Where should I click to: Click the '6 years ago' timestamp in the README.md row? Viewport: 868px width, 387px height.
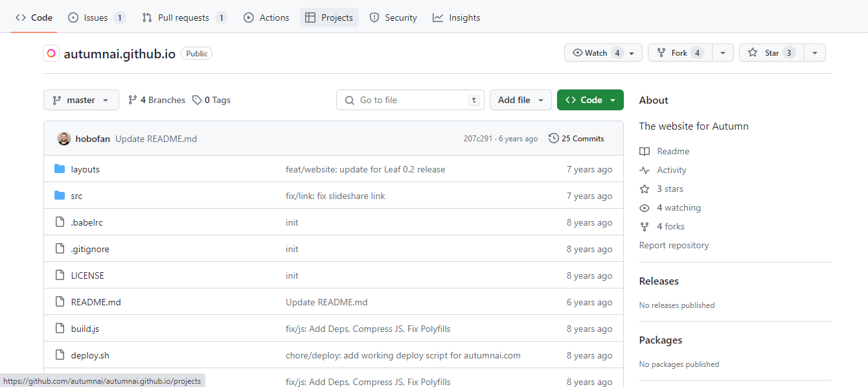(x=589, y=302)
